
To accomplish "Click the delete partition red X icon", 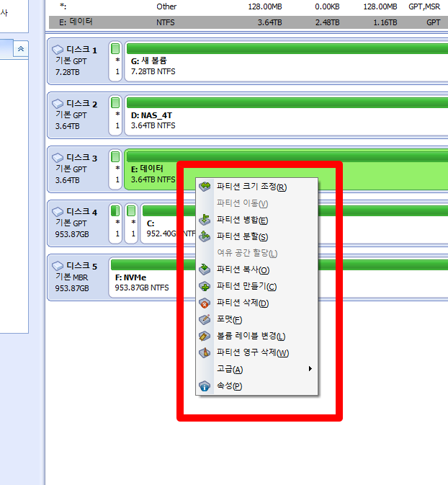I will point(205,303).
